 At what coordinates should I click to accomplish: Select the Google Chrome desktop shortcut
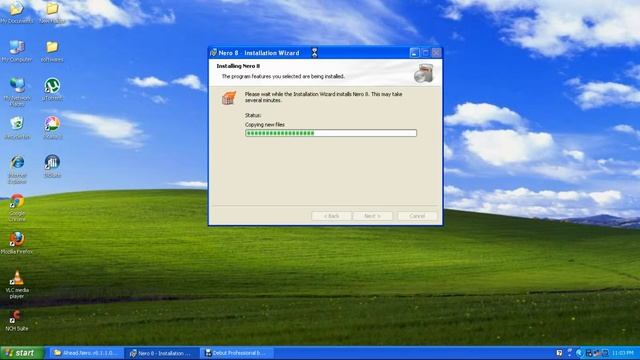(x=17, y=207)
